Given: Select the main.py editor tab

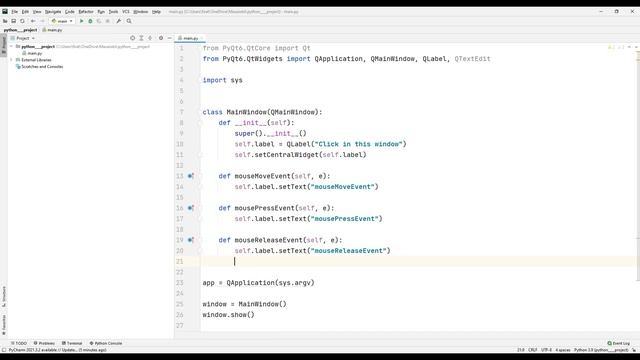Looking at the screenshot, I should pyautogui.click(x=190, y=38).
